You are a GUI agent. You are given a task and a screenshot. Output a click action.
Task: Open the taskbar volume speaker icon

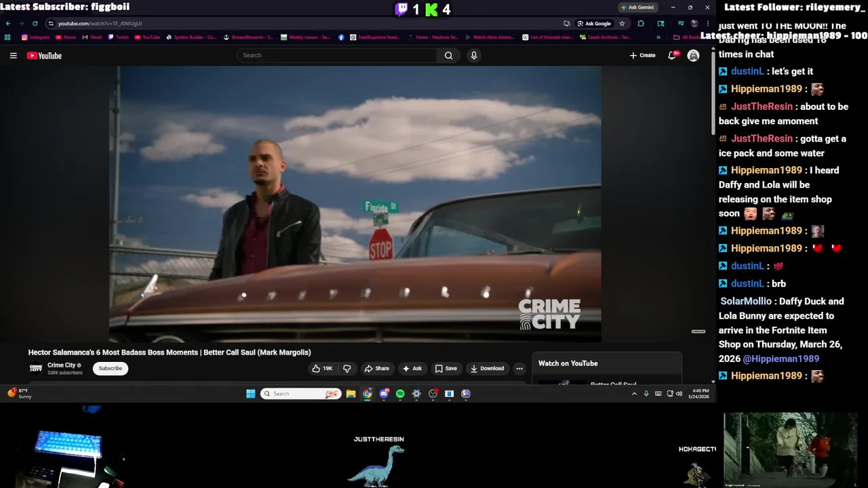pyautogui.click(x=679, y=394)
